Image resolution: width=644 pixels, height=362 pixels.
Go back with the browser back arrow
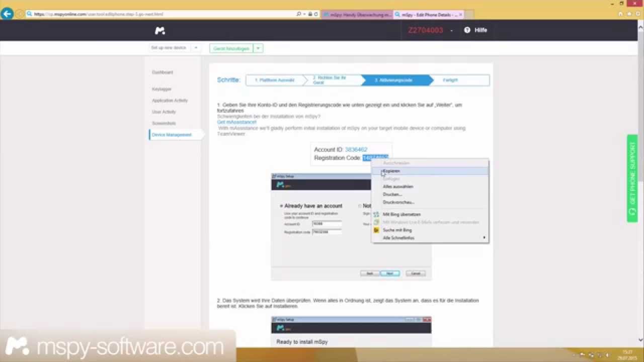(x=7, y=14)
